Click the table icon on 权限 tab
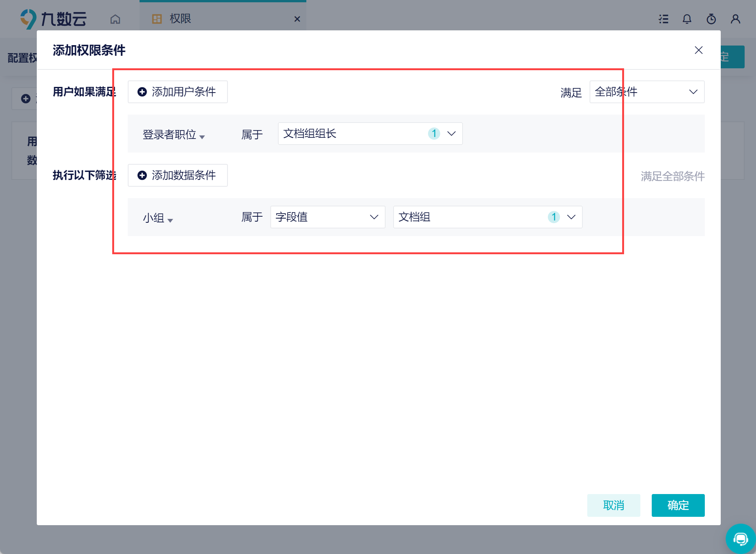756x554 pixels. [x=157, y=19]
